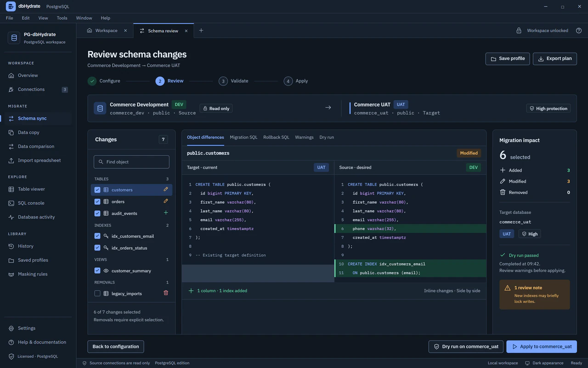Open the Tools menu
Screen dimensions: 588x368
62,18
